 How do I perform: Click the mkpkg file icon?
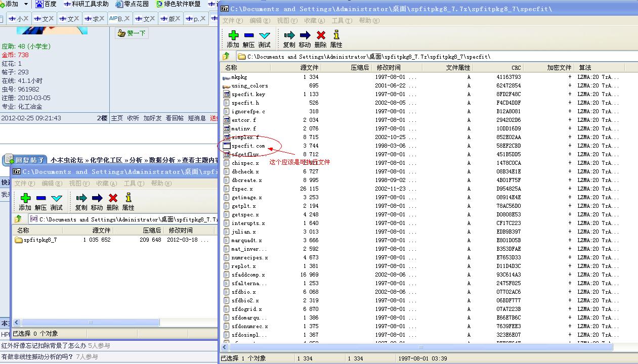pos(227,77)
